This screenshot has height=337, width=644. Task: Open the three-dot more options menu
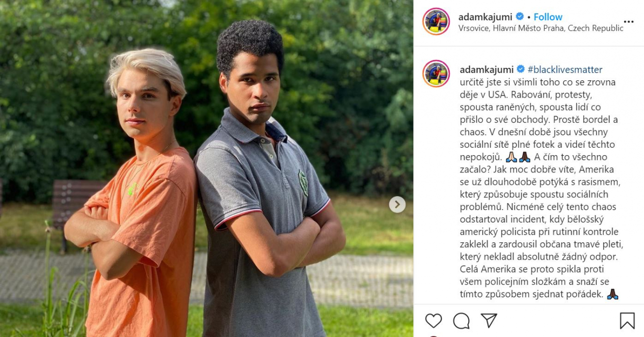[629, 22]
